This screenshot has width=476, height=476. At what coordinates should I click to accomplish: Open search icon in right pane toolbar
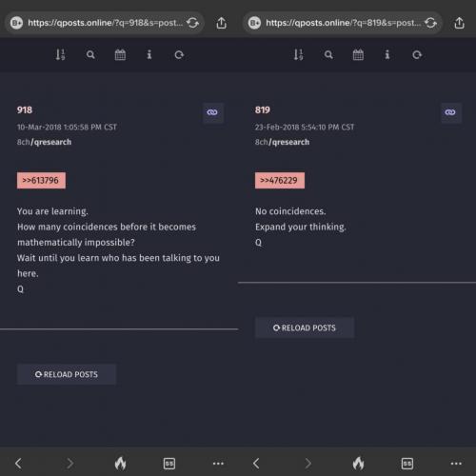pyautogui.click(x=328, y=55)
